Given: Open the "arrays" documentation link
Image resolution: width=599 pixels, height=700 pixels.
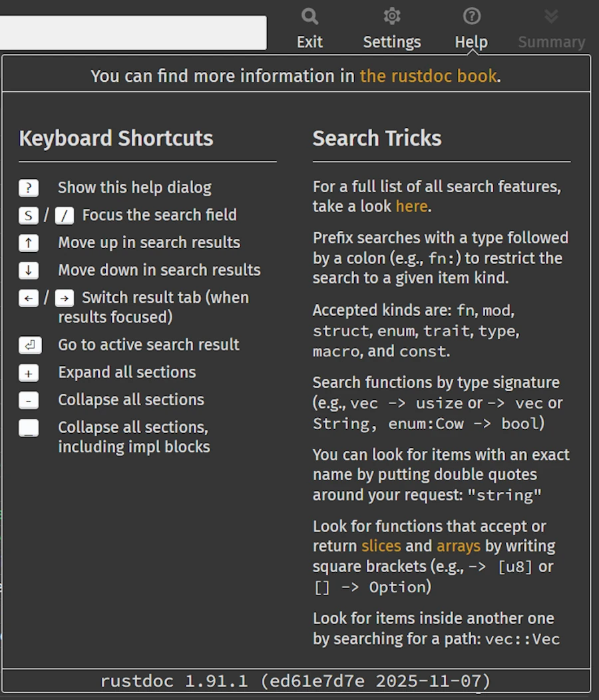Looking at the screenshot, I should coord(459,546).
